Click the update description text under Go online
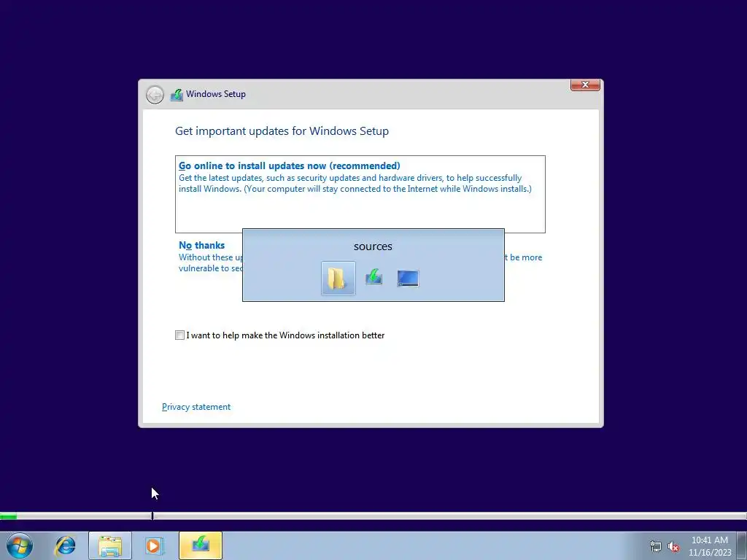 pos(355,183)
